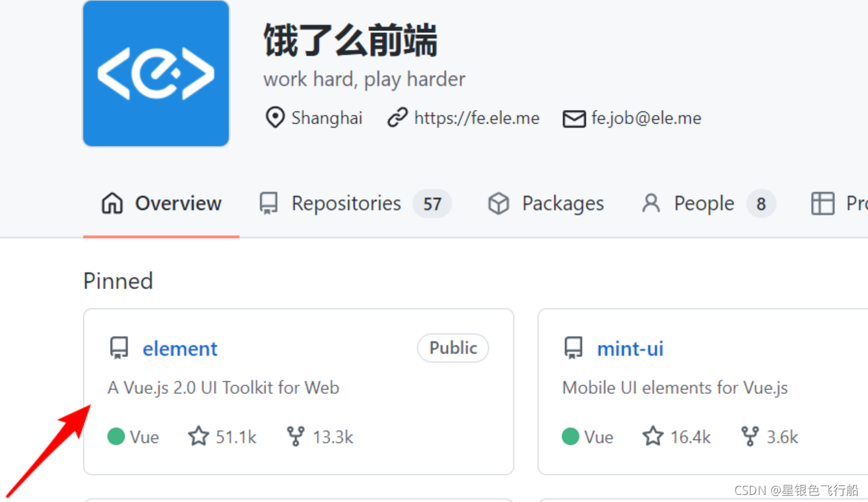
Task: Open the mint-ui repository link
Action: pos(630,349)
